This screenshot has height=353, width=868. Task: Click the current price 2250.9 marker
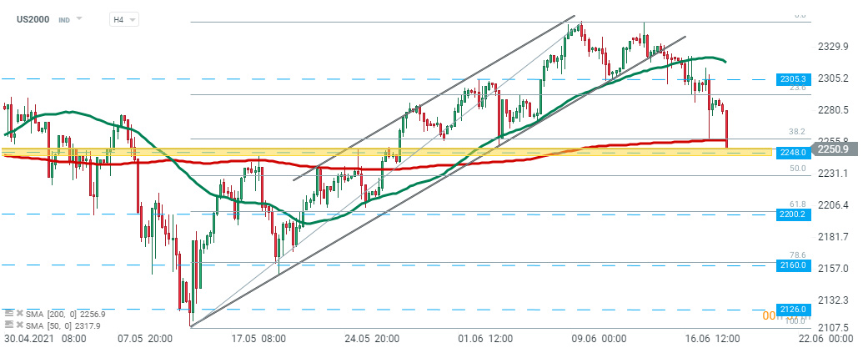coord(833,149)
